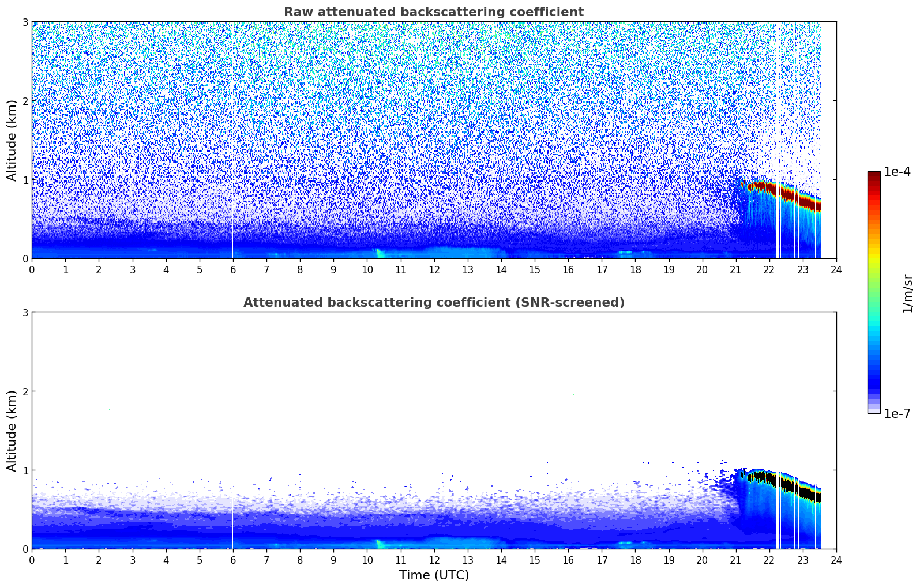Click time tick "24" under the SNR-screened plot
The image size is (920, 588).
click(836, 560)
